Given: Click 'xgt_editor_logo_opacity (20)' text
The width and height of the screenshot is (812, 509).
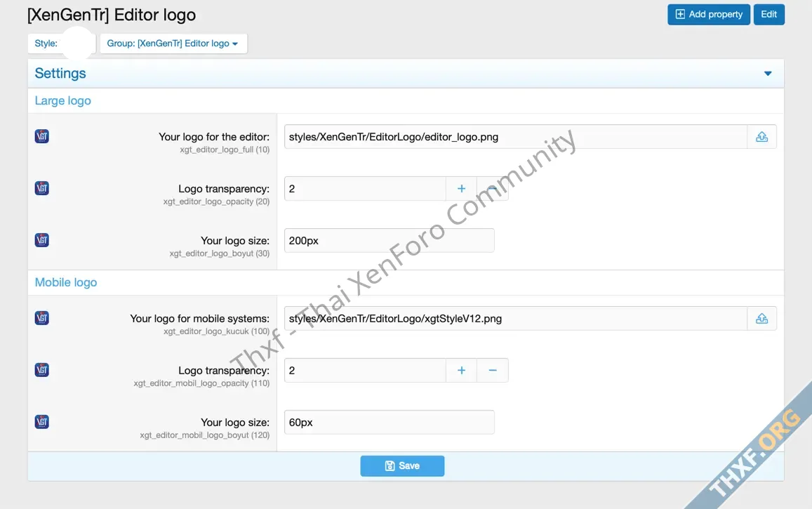Looking at the screenshot, I should click(x=216, y=201).
